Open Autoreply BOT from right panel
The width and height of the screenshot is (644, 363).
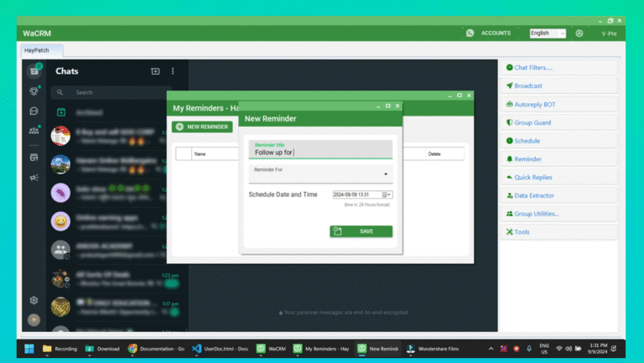(x=534, y=104)
